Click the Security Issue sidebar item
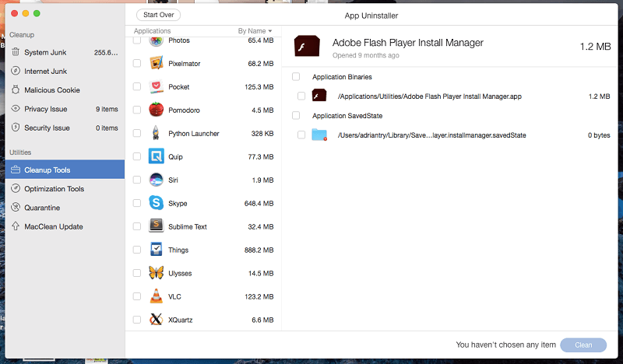Image resolution: width=623 pixels, height=364 pixels. (x=65, y=128)
